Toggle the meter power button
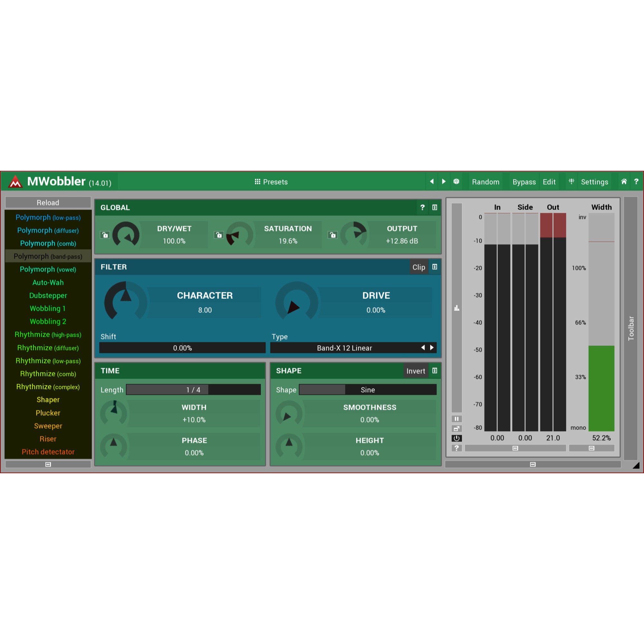 457,438
